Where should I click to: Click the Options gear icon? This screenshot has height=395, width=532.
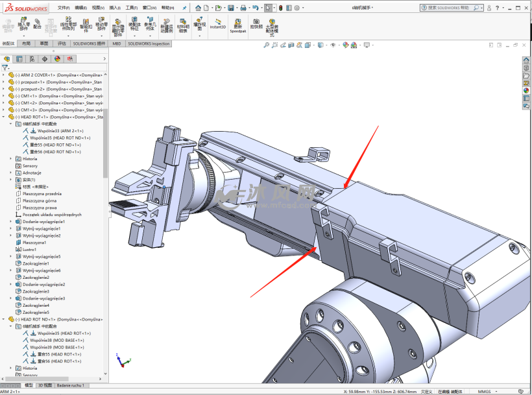[x=297, y=8]
